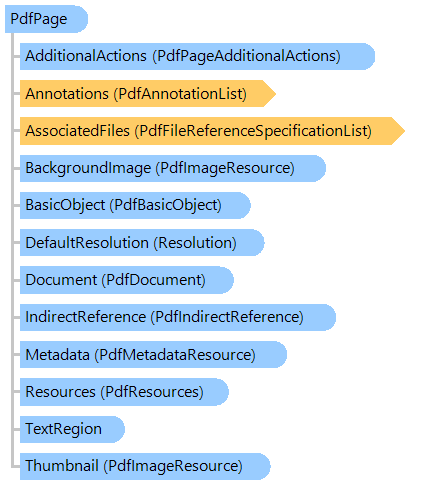Click the PdfIndirectReference type text
The image size is (423, 484).
point(227,318)
